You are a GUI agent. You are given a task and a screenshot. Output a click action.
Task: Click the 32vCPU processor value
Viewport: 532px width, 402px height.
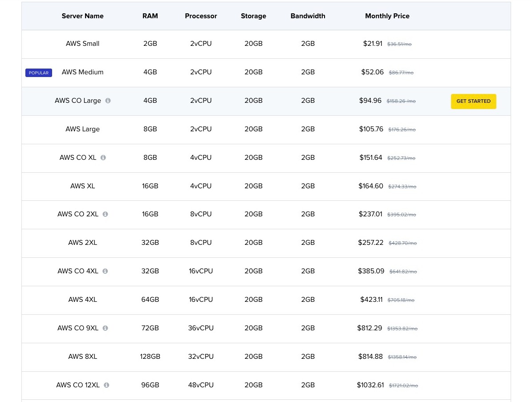(x=201, y=357)
